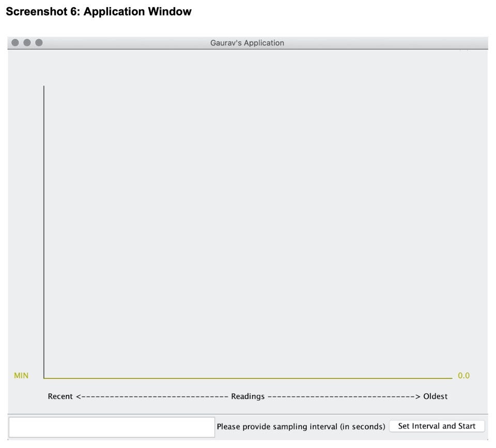The width and height of the screenshot is (496, 448).
Task: Click the Set Interval and Start button
Action: click(x=437, y=426)
